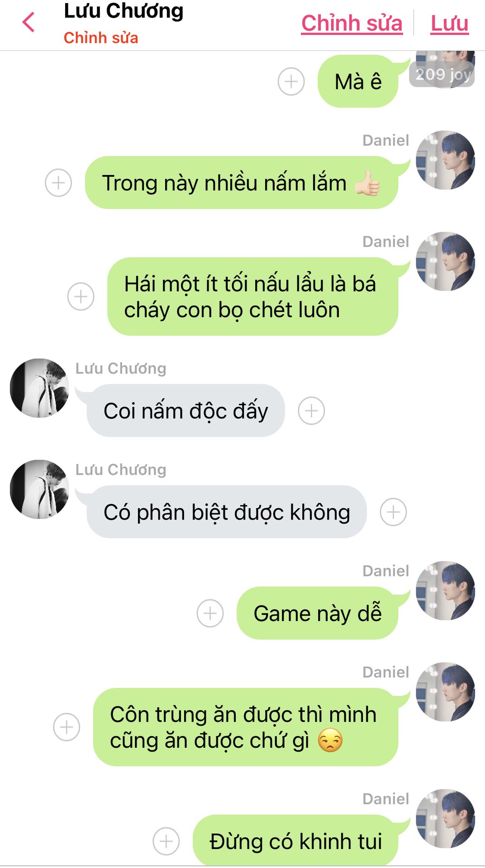Viewport: 485px width, 868px height.
Task: Select the "Có phân biệt được không" bubble
Action: point(227,512)
